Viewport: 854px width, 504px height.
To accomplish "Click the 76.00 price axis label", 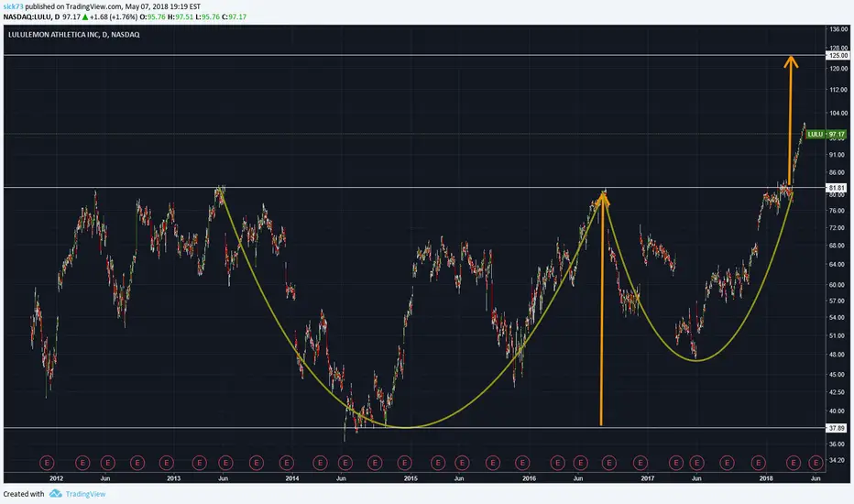I will (838, 211).
